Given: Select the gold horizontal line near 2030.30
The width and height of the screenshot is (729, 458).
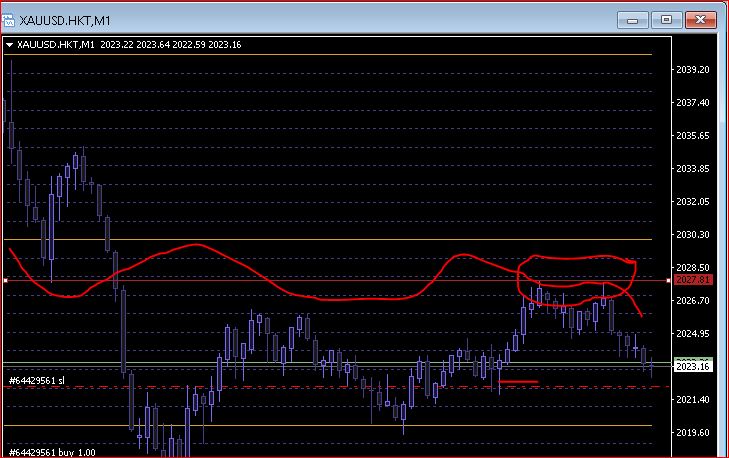Looking at the screenshot, I should pyautogui.click(x=328, y=239).
